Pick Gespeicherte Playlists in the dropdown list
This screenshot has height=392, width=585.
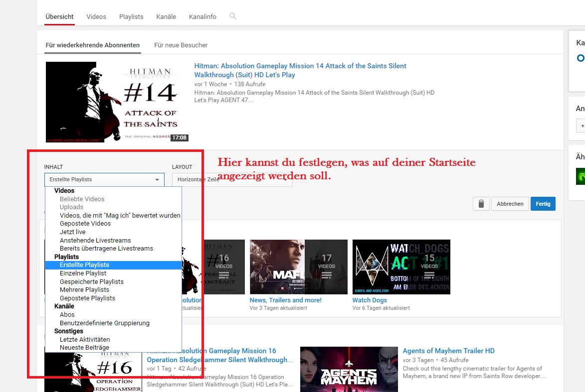tap(91, 282)
